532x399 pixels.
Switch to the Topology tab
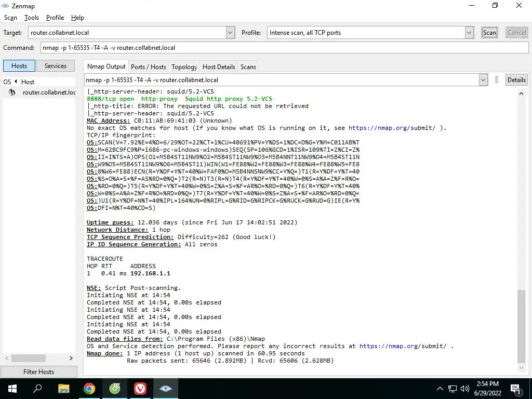(x=184, y=67)
